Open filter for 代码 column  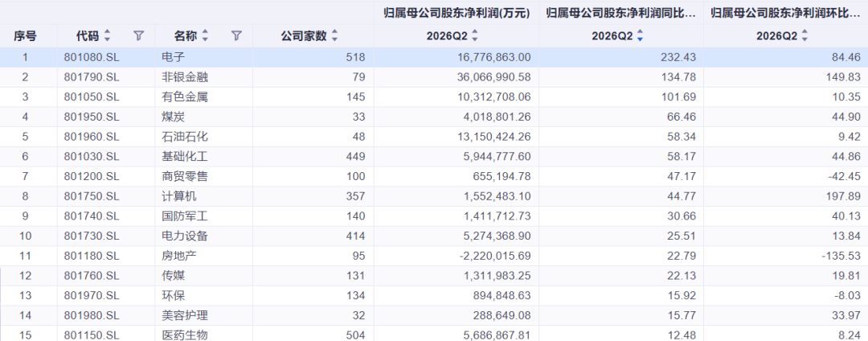139,36
